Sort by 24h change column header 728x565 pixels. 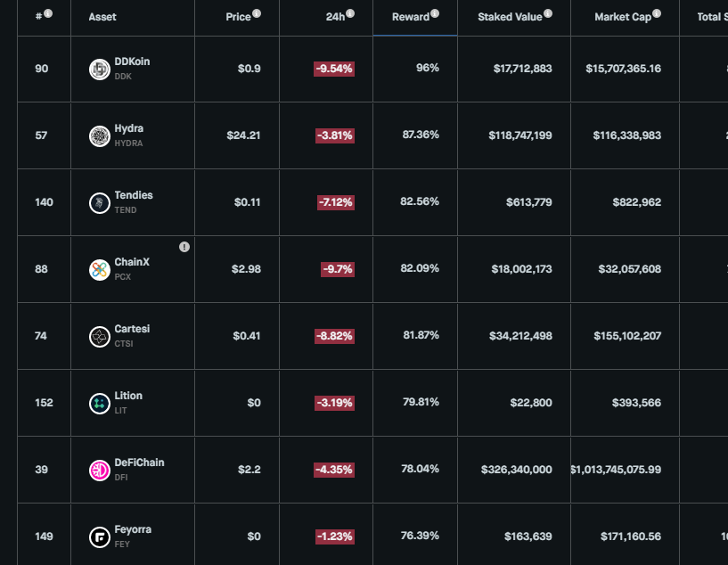point(335,17)
